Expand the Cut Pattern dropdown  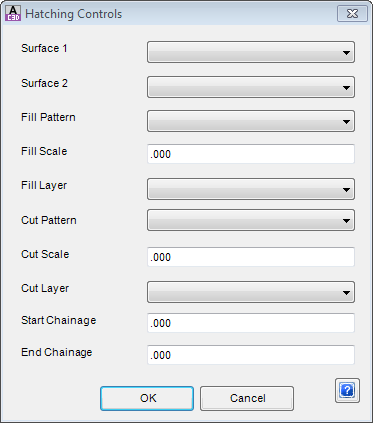251,220
